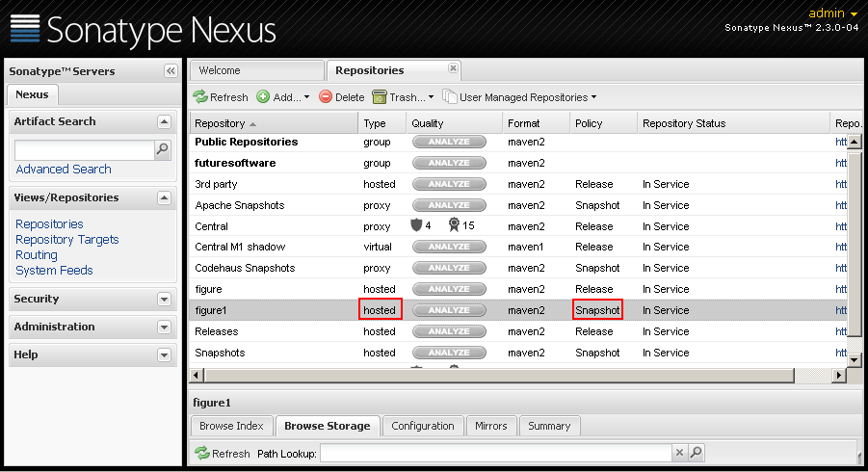868x472 pixels.
Task: Click in the Artifact Search input field
Action: point(84,149)
